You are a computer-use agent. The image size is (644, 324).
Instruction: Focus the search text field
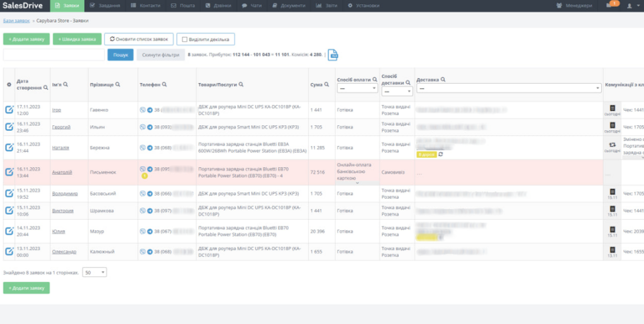point(54,55)
